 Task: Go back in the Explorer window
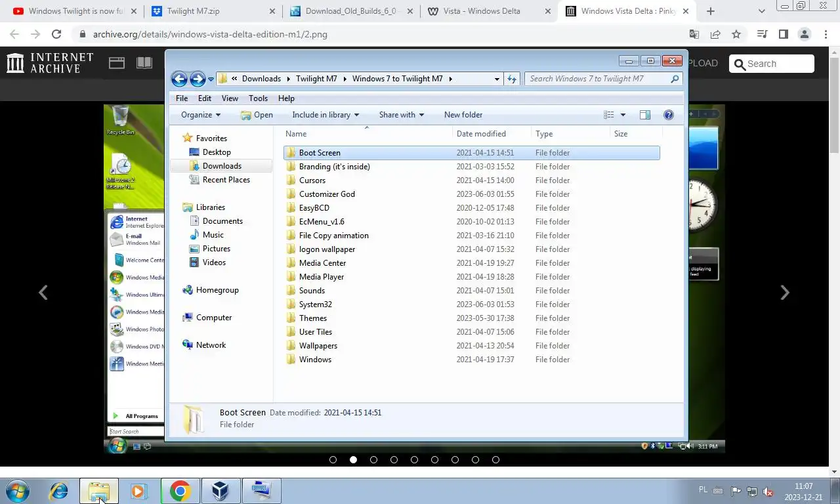(x=179, y=79)
